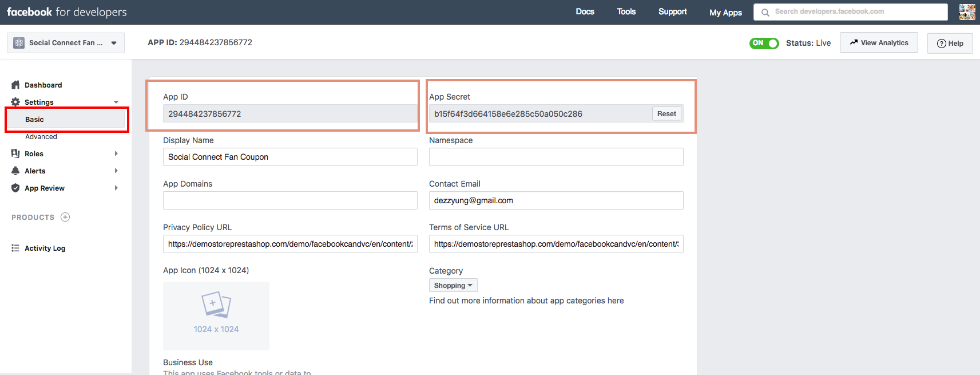This screenshot has width=980, height=375.
Task: Go to Dashboard in sidebar
Action: pos(43,85)
